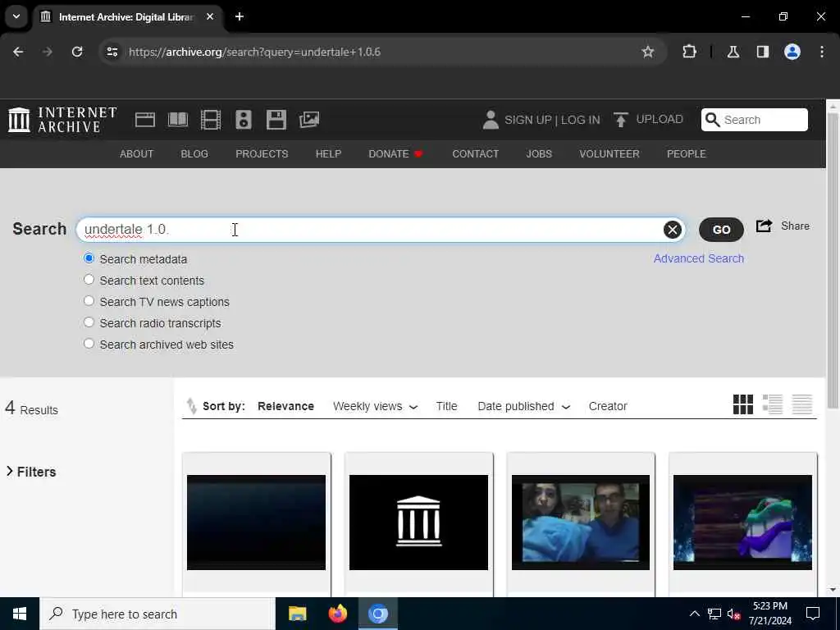Click the user avatar sign-in icon
840x630 pixels.
(491, 120)
